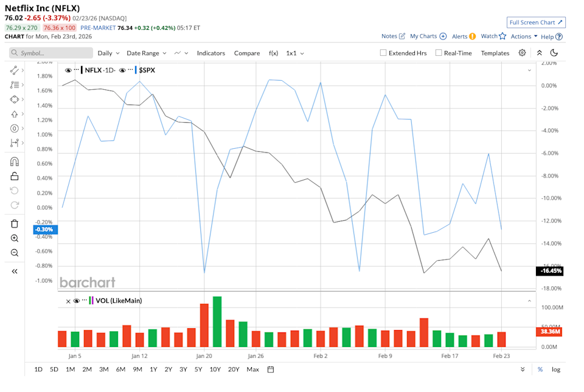Open the Indicators menu

tap(210, 53)
